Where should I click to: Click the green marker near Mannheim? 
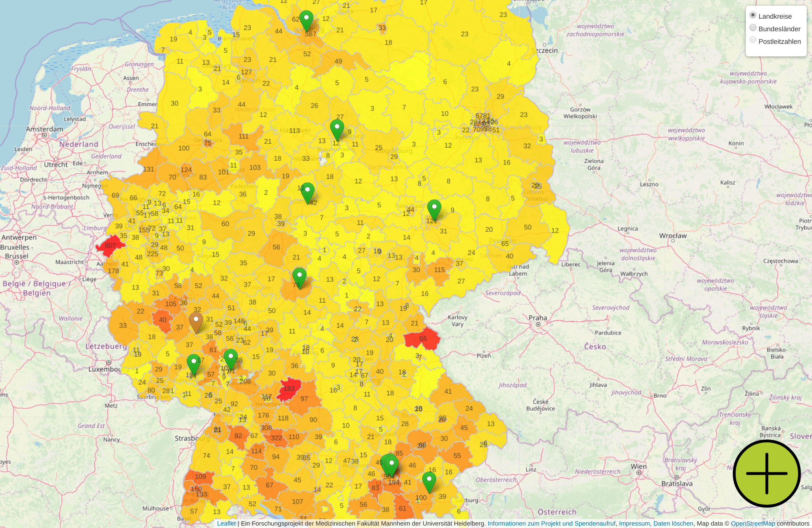231,358
